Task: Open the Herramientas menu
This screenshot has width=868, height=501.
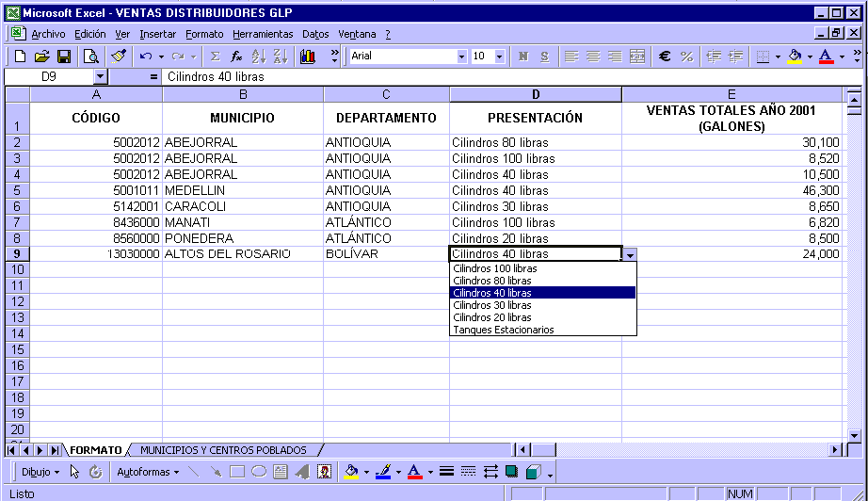Action: tap(263, 34)
